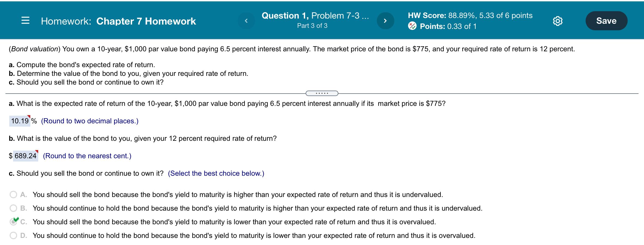644x245 pixels.
Task: Open the settings gear
Action: (557, 20)
